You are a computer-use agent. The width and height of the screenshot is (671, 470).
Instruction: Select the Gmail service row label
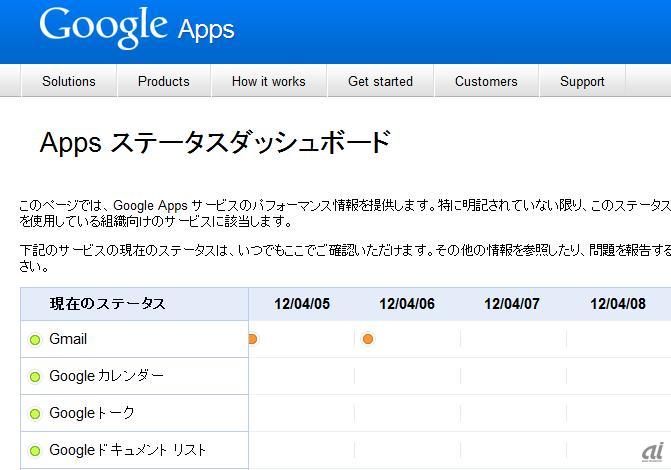coord(68,339)
